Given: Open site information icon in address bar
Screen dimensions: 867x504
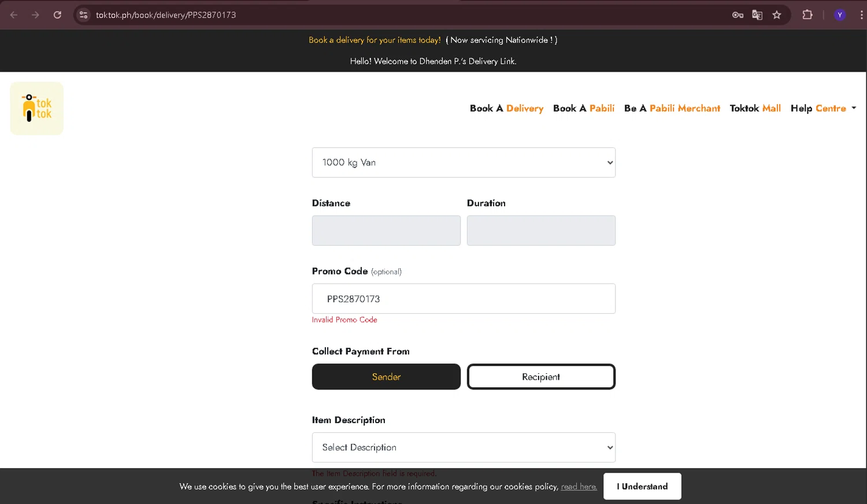Looking at the screenshot, I should [x=83, y=15].
